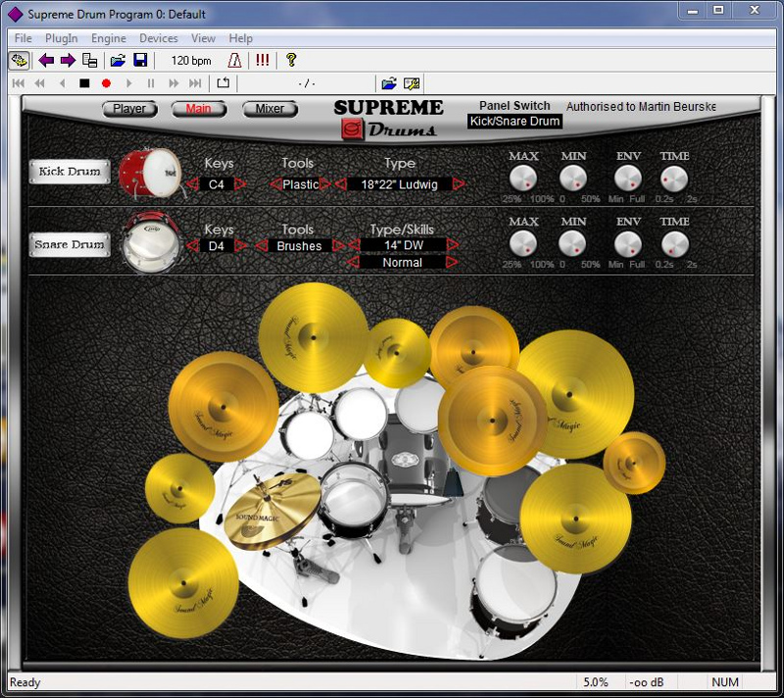The width and height of the screenshot is (784, 698).
Task: Click the Snare Drum TIME knob
Action: 675,244
